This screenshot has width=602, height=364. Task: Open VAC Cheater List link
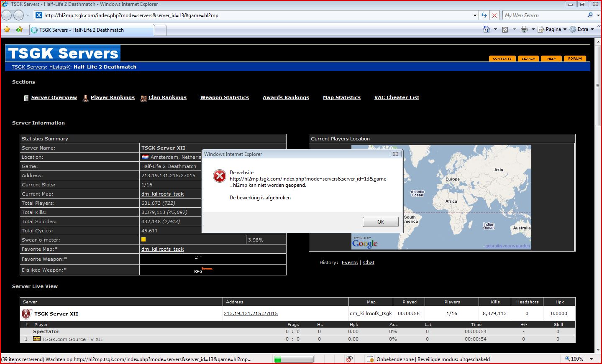pos(397,97)
